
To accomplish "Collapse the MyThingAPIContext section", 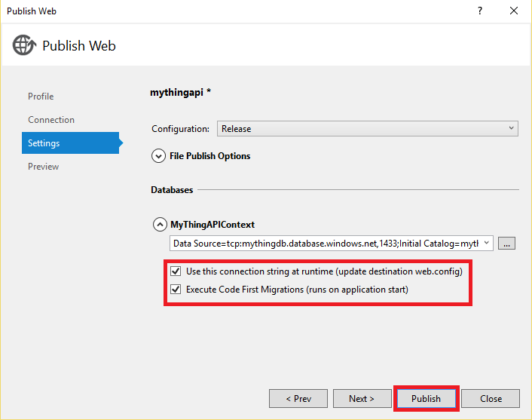I will pos(160,225).
